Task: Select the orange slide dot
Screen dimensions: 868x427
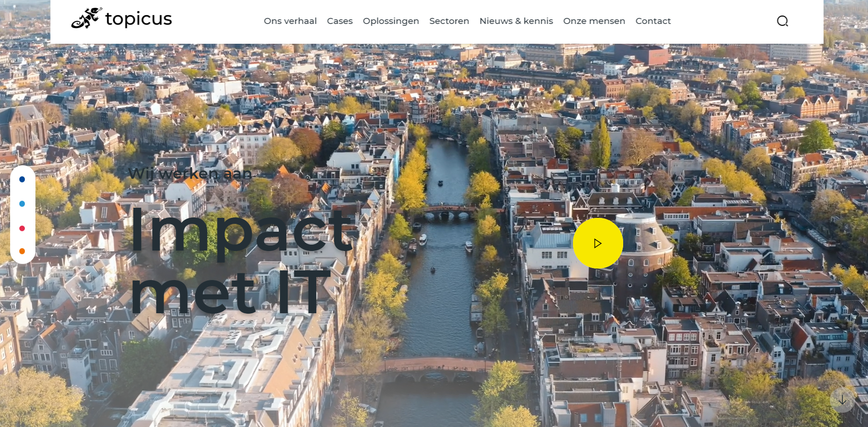Action: point(22,251)
